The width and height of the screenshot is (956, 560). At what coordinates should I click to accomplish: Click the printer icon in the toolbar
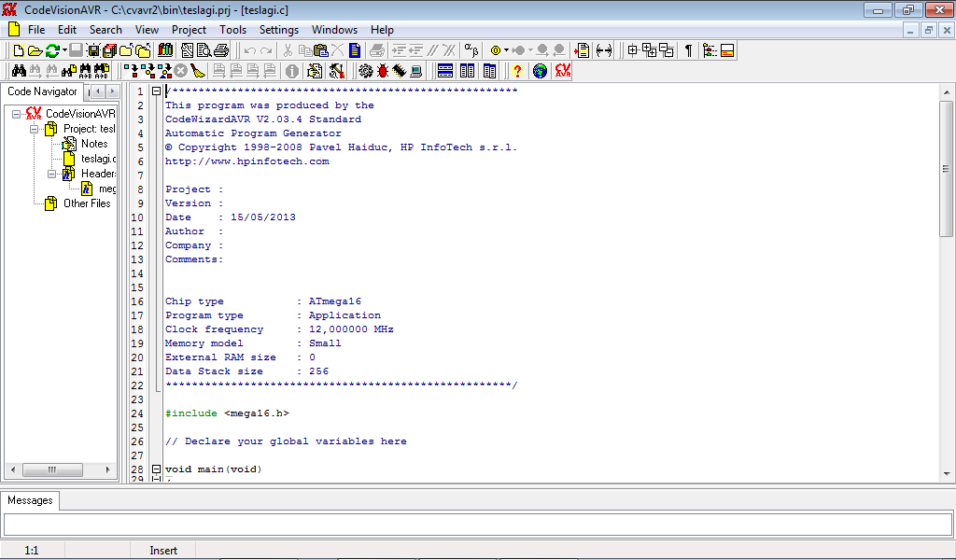(x=220, y=50)
